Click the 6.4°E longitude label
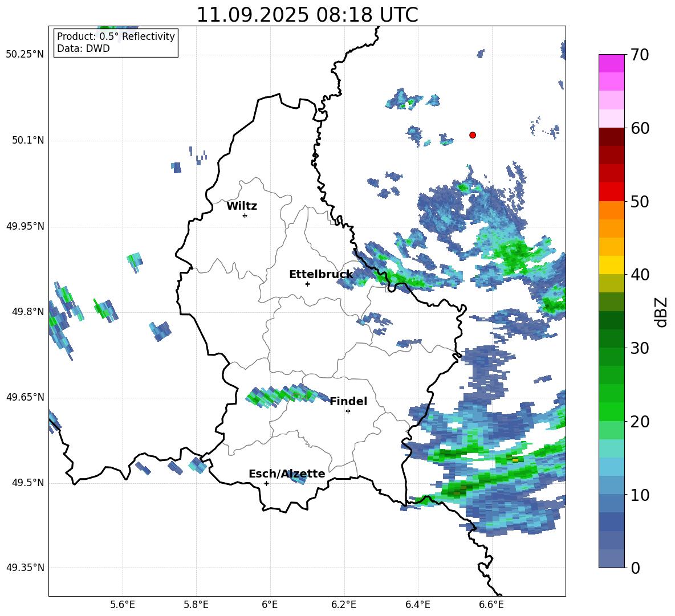Viewport: 675px width, 616px height. [x=417, y=605]
